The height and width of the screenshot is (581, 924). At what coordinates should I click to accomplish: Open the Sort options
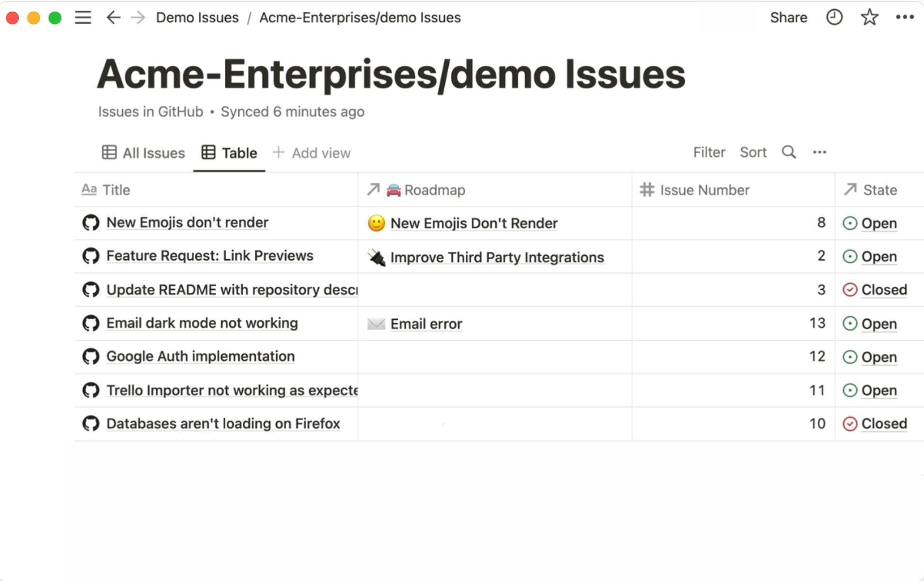click(753, 152)
